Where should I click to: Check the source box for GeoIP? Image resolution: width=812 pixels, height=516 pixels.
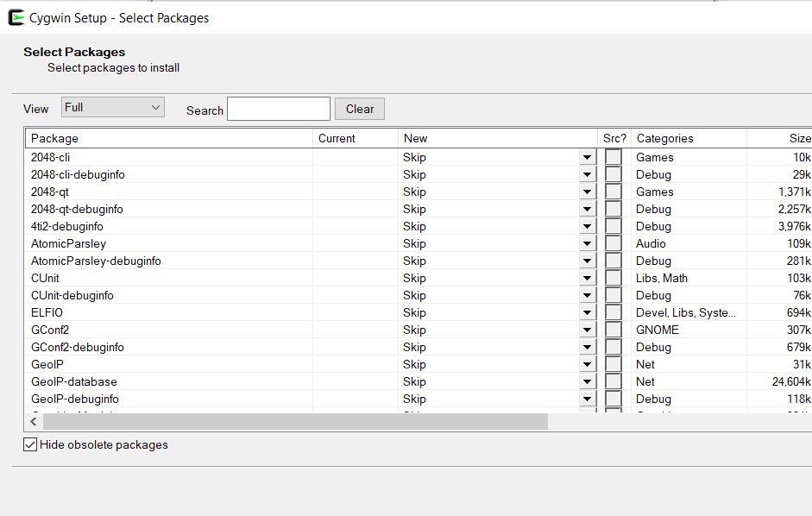tap(614, 364)
